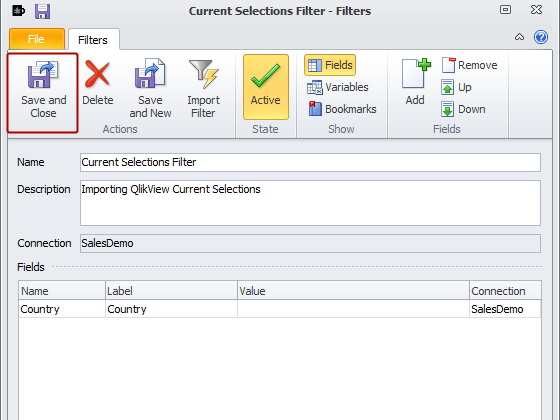The height and width of the screenshot is (420, 560).
Task: Show Fields view toggle
Action: coord(330,65)
